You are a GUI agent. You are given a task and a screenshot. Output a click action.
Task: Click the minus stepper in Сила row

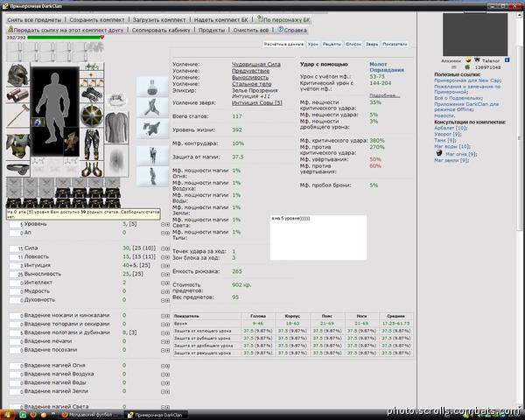click(x=163, y=248)
